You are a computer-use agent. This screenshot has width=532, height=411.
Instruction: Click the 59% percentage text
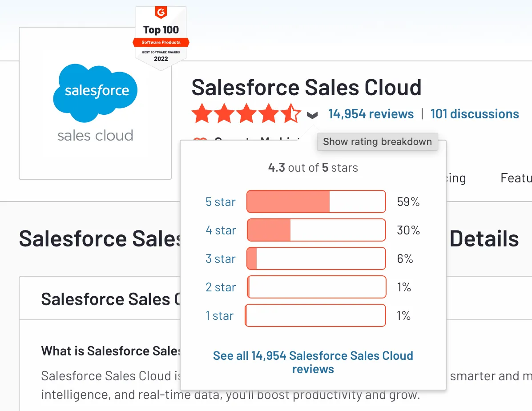coord(408,202)
